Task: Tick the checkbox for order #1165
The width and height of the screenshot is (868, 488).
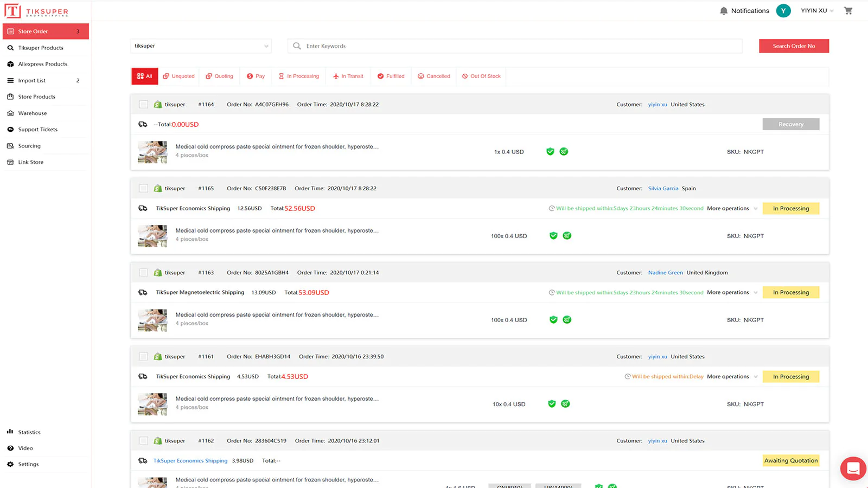Action: click(x=143, y=188)
